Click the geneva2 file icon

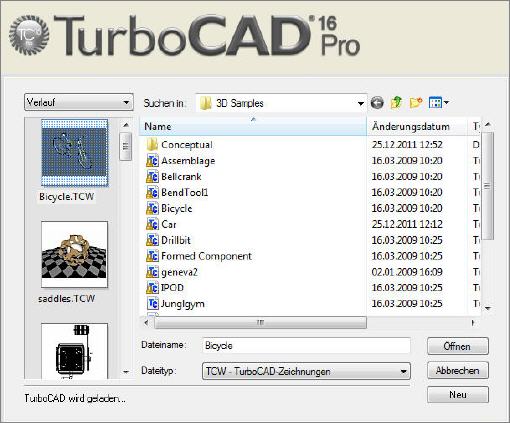click(x=152, y=272)
